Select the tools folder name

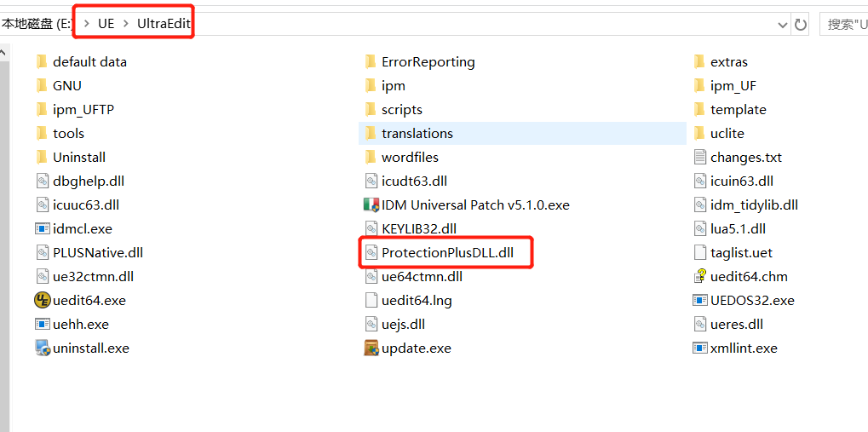[x=69, y=134]
